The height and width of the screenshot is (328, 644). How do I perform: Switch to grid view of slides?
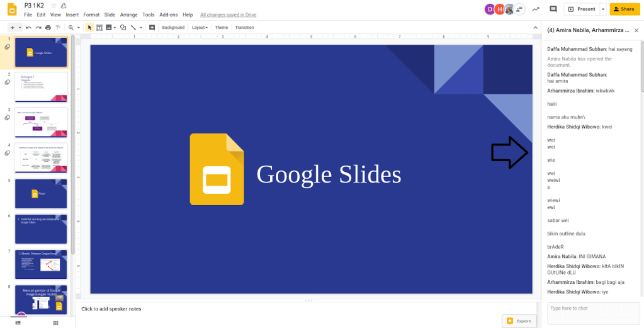56,323
